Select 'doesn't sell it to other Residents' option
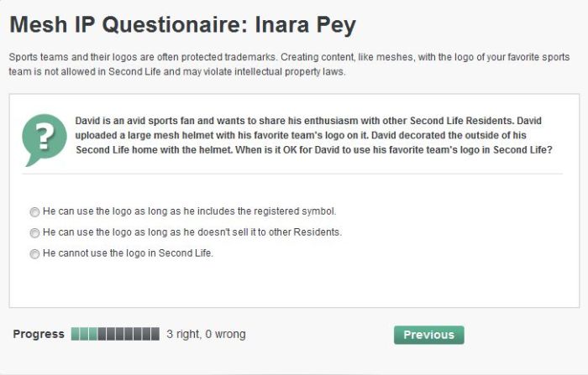The height and width of the screenshot is (375, 588). click(x=34, y=232)
